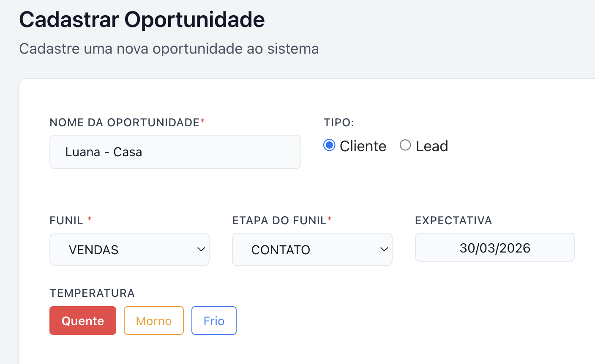Pick the Frio temperature button
Viewport: 595px width, 364px height.
pyautogui.click(x=214, y=321)
